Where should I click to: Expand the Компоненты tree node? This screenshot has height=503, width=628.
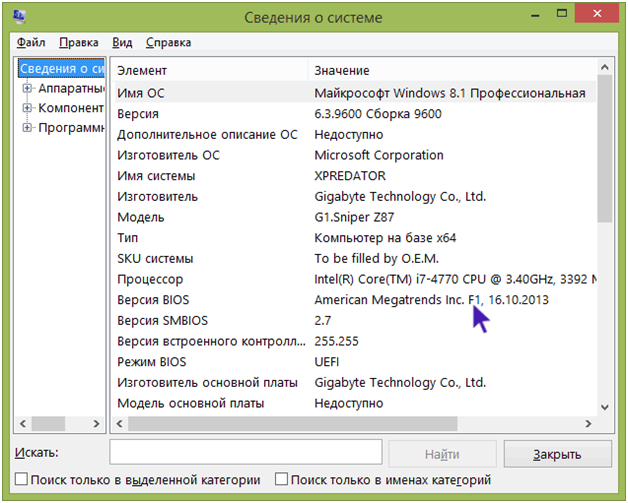tap(27, 108)
